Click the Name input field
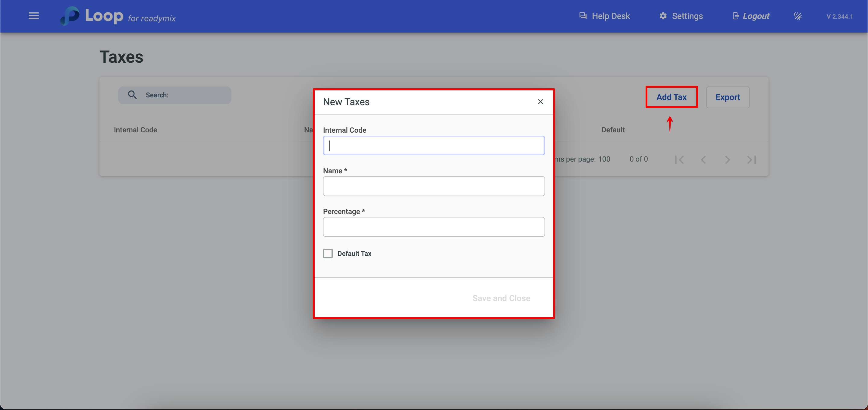 (433, 186)
